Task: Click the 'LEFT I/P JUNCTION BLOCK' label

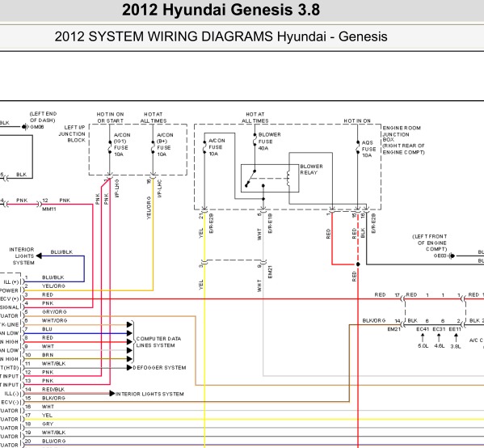Action: coord(72,133)
